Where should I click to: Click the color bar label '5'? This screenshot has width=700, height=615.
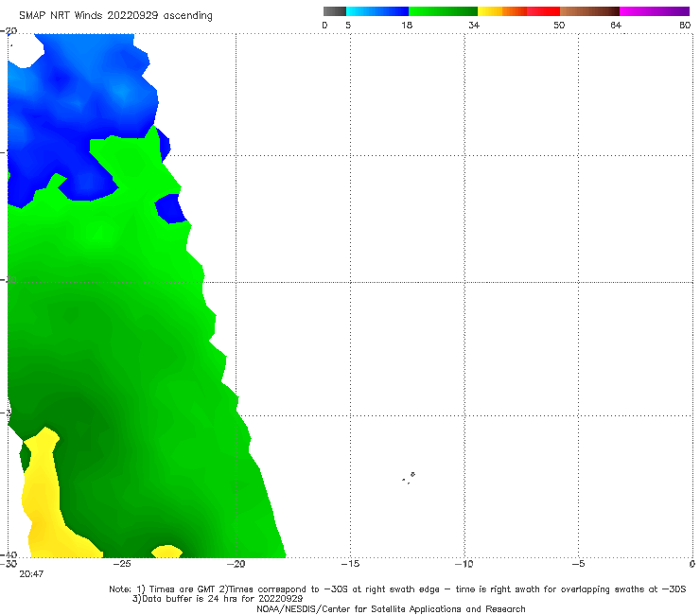tap(348, 25)
